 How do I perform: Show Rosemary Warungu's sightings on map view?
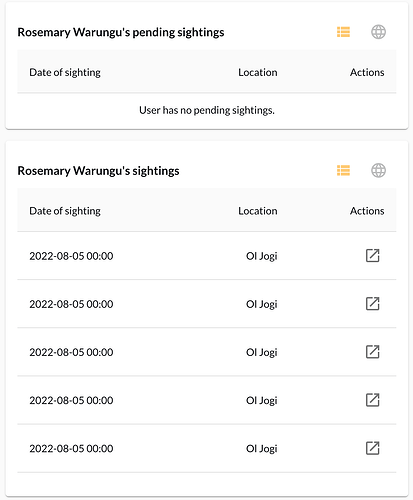(x=378, y=170)
